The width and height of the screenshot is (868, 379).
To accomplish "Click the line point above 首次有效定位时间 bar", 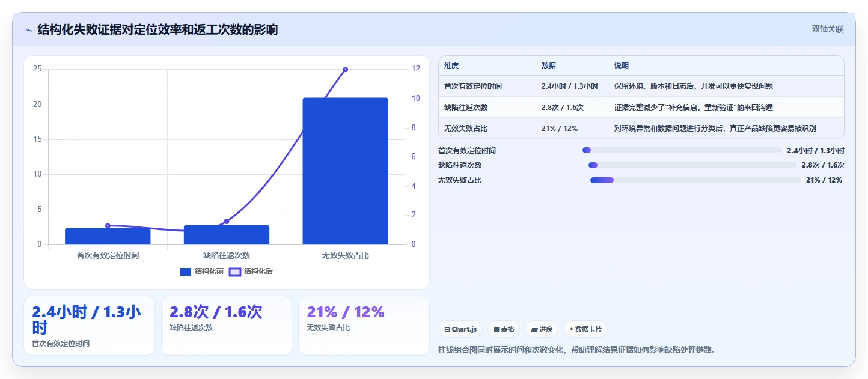I will coord(108,226).
